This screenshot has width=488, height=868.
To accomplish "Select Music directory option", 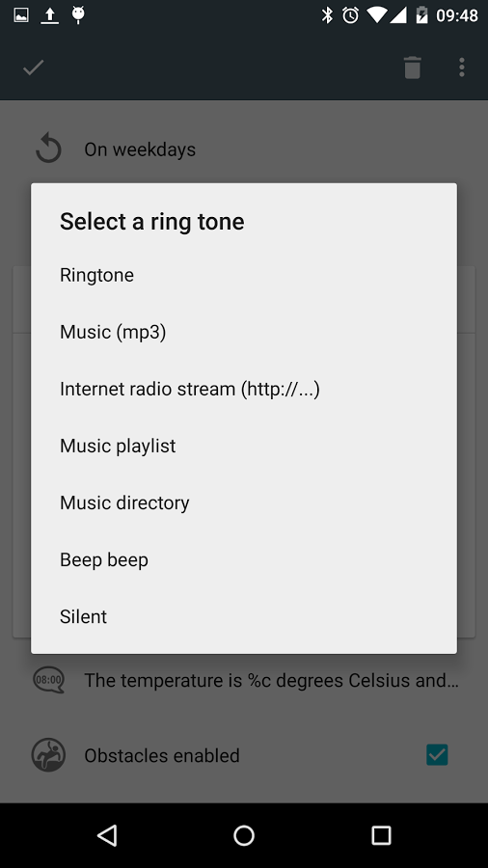I will coord(244,502).
